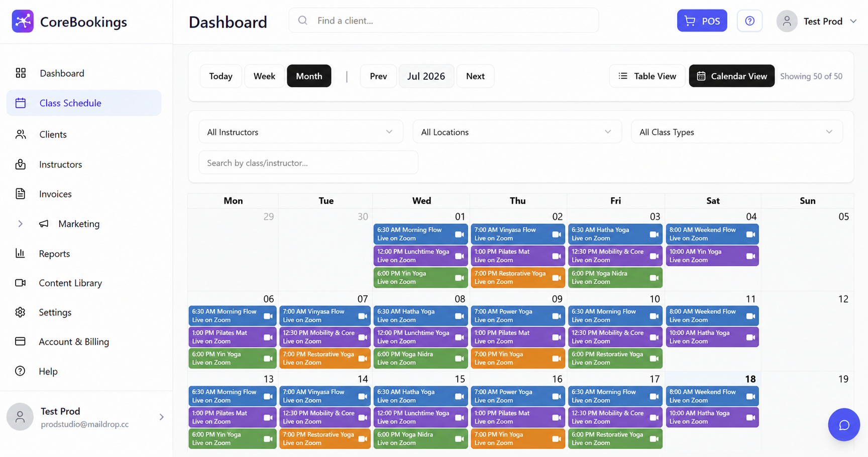The width and height of the screenshot is (868, 457).
Task: Click the Jul 2026 month label button
Action: coord(426,76)
